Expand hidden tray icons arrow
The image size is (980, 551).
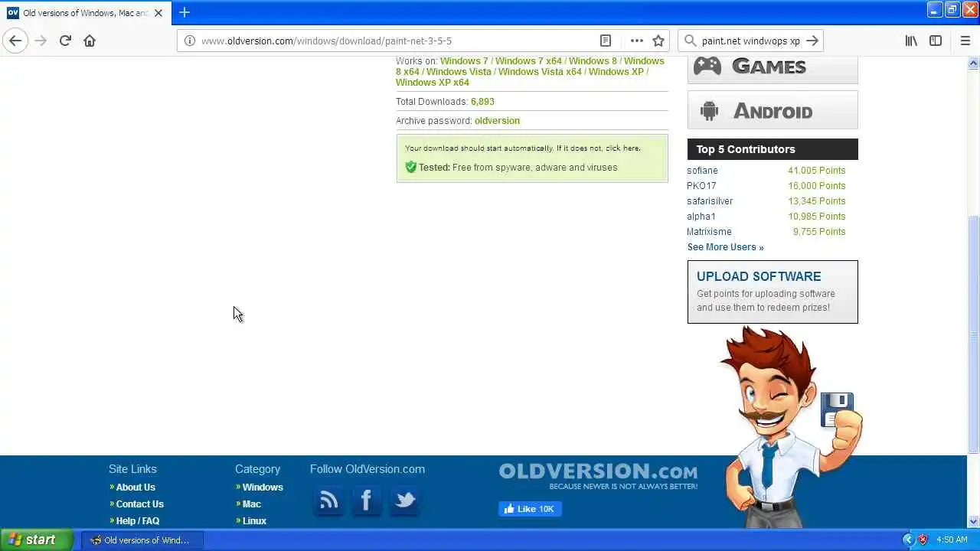click(x=908, y=540)
